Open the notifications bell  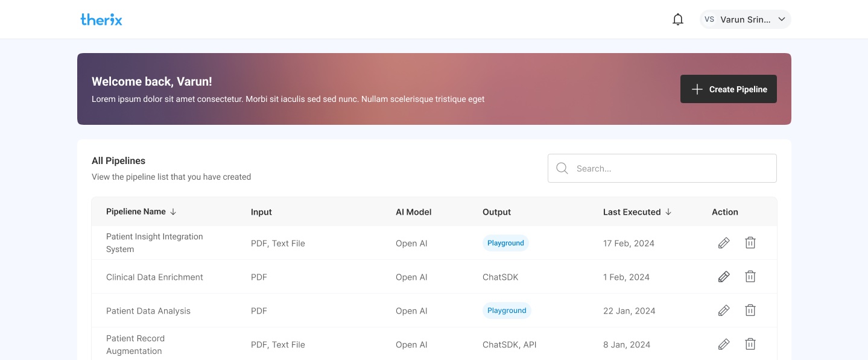(678, 19)
